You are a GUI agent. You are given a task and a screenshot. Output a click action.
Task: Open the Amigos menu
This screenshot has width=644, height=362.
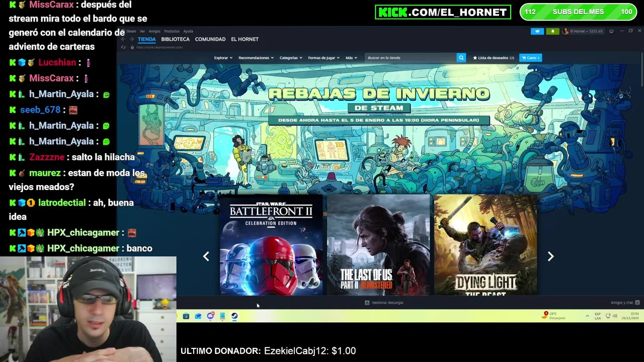point(154,31)
